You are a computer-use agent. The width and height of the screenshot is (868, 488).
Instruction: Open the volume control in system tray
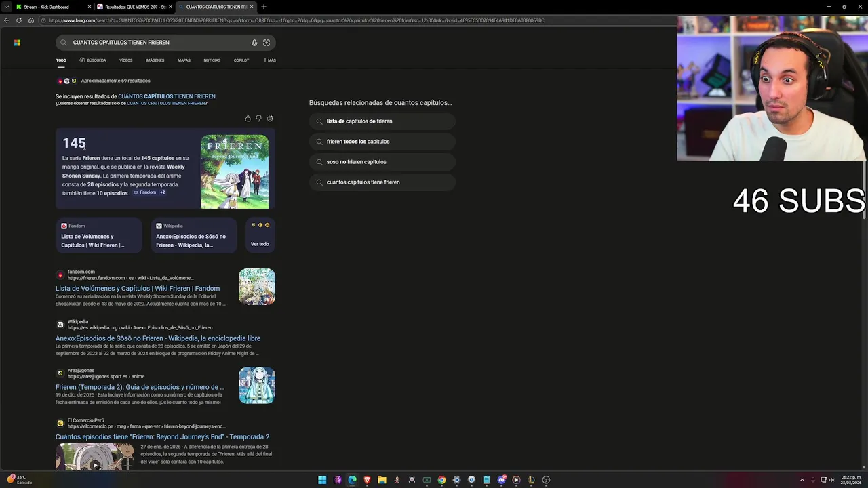(832, 480)
